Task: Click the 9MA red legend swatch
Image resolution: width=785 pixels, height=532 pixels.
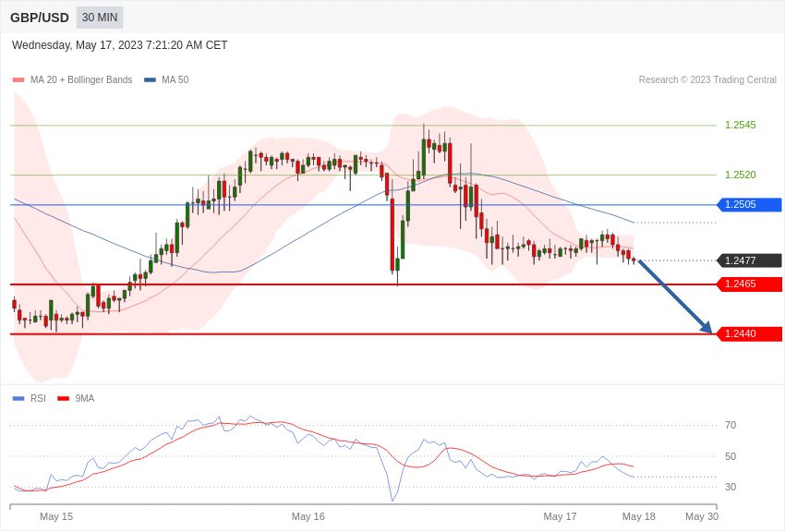Action: coord(64,398)
